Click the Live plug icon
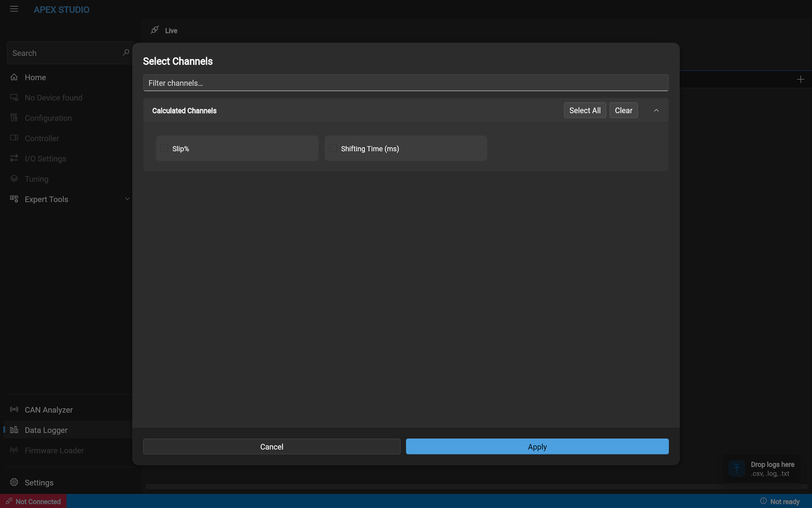Image resolution: width=812 pixels, height=508 pixels. (155, 30)
